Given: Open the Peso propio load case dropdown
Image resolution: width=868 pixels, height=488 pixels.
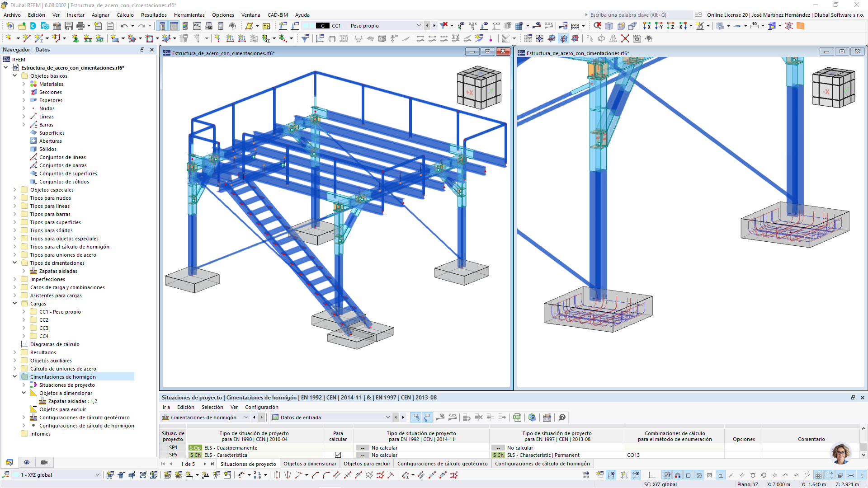Looking at the screenshot, I should (x=419, y=26).
